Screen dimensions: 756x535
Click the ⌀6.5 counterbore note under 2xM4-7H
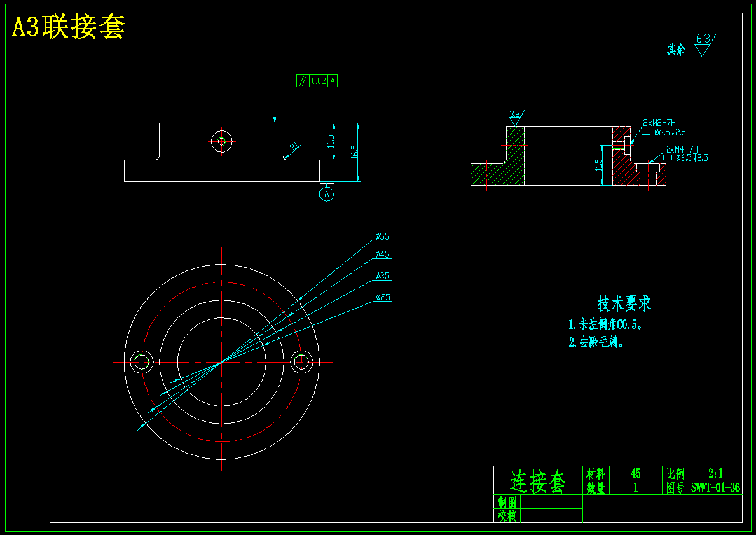tap(686, 158)
